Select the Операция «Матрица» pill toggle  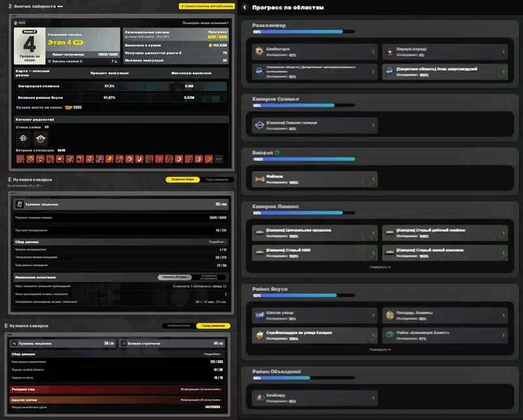click(175, 277)
